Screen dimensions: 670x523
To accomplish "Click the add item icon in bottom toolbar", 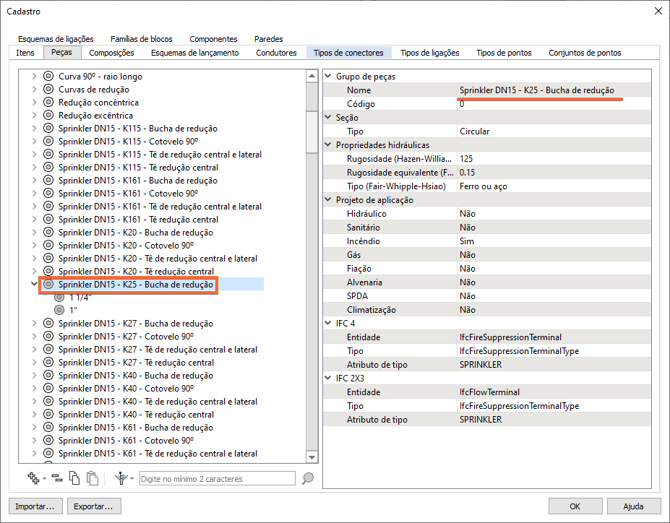I will (34, 479).
